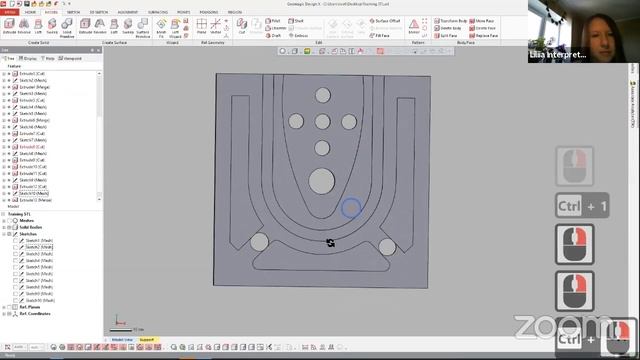Click the Replace Face command
The height and width of the screenshot is (360, 640).
point(484,36)
